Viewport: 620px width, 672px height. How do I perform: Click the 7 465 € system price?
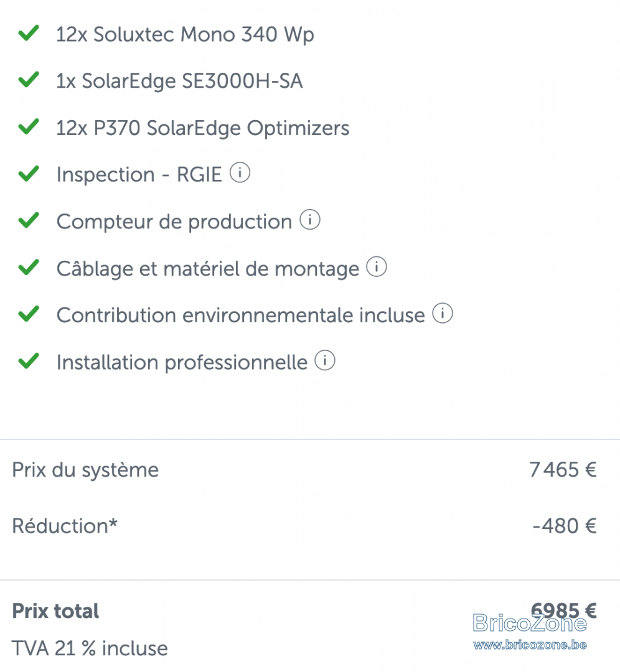[563, 470]
